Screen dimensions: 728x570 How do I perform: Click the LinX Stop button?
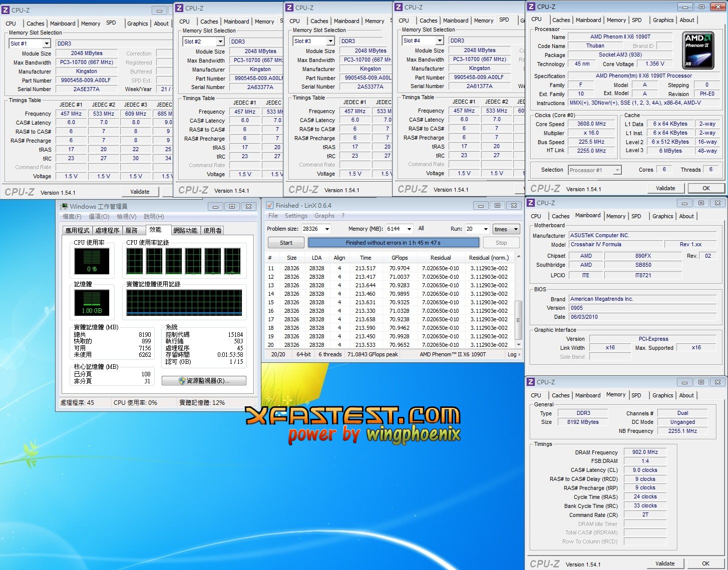(x=501, y=243)
